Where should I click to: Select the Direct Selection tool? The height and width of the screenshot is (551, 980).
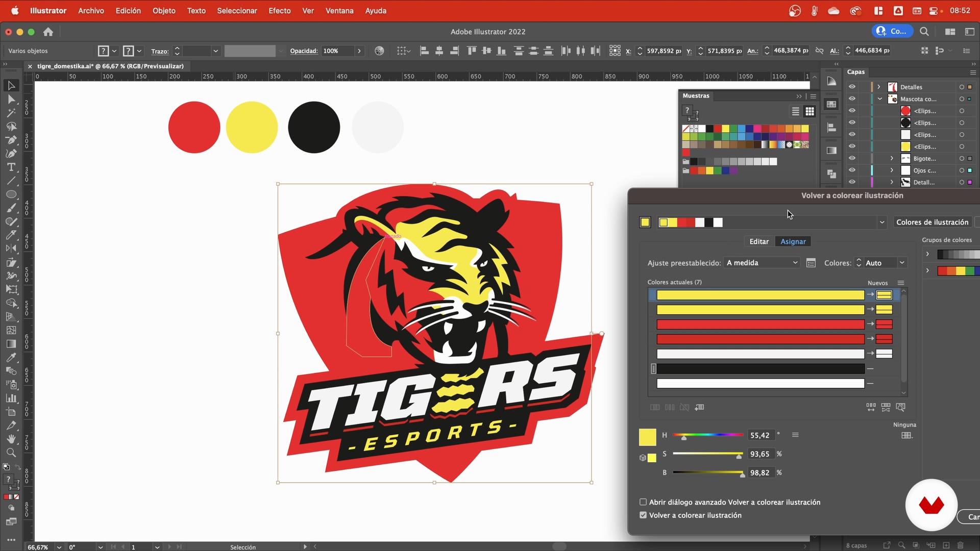click(11, 99)
